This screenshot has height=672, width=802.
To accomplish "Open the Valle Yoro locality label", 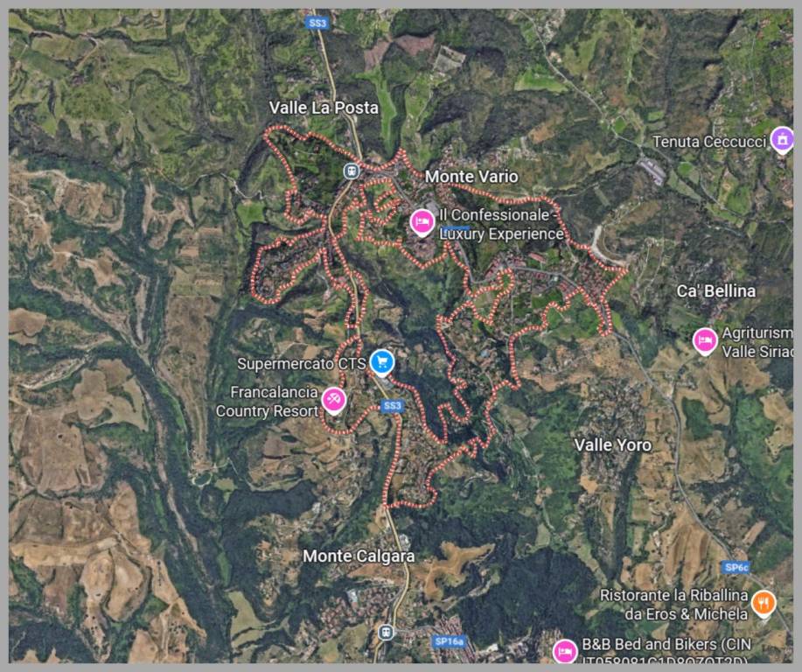I will (x=613, y=444).
